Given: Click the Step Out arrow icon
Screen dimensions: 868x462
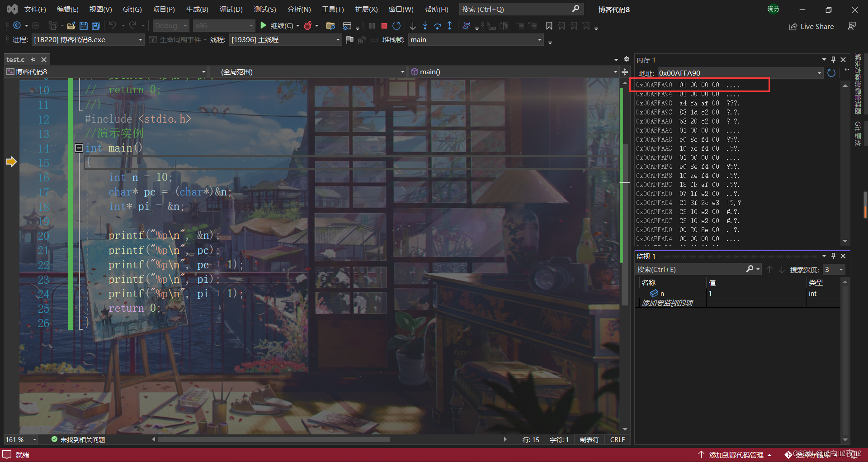Looking at the screenshot, I should point(449,26).
